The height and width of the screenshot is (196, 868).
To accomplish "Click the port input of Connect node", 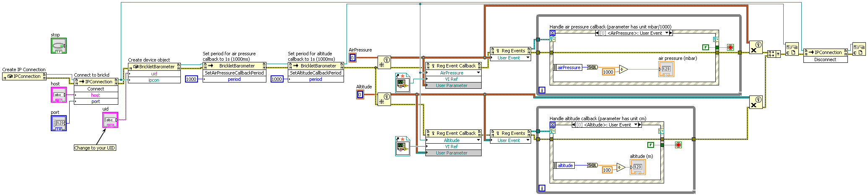I will [x=96, y=101].
